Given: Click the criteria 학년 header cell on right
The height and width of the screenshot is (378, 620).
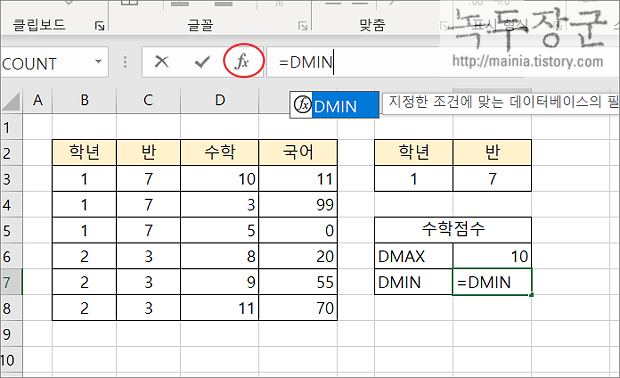Looking at the screenshot, I should pyautogui.click(x=414, y=152).
